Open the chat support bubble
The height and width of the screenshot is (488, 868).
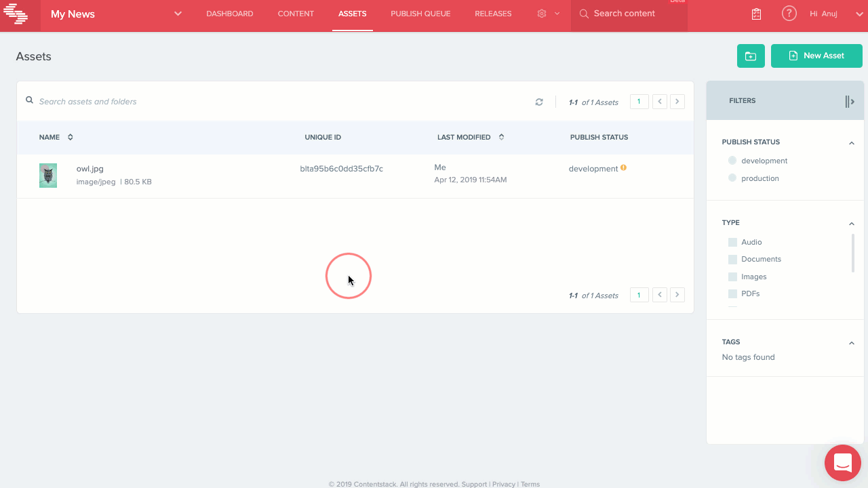843,463
